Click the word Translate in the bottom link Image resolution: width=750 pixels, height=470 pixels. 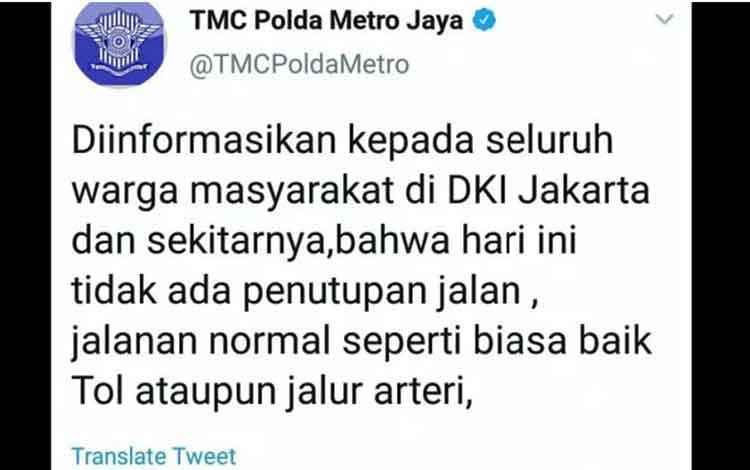click(119, 456)
